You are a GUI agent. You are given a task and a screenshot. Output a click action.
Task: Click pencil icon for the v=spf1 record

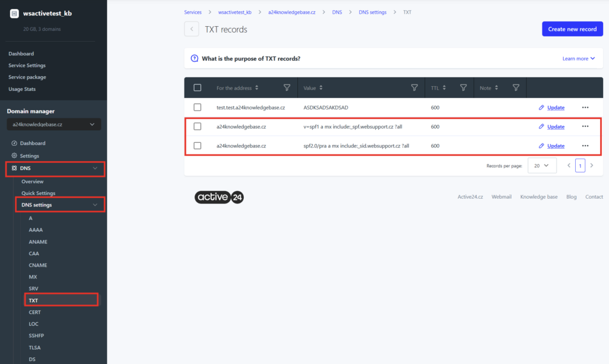pos(541,127)
